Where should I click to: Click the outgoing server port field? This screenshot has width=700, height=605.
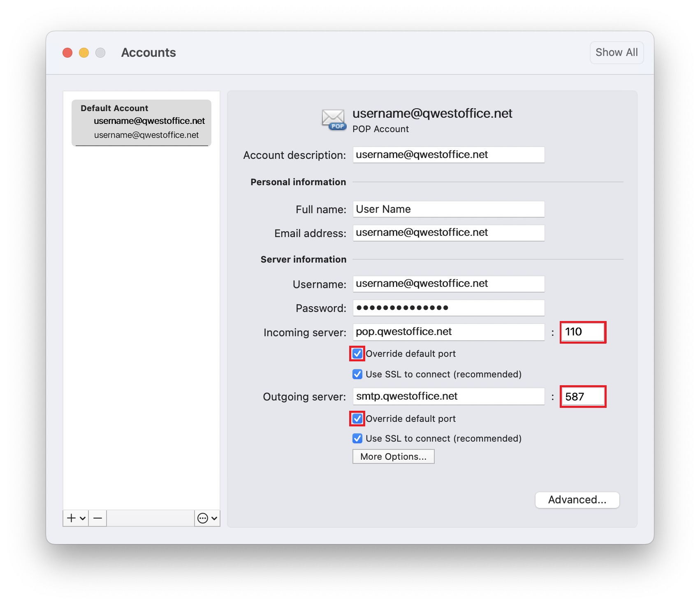click(583, 397)
